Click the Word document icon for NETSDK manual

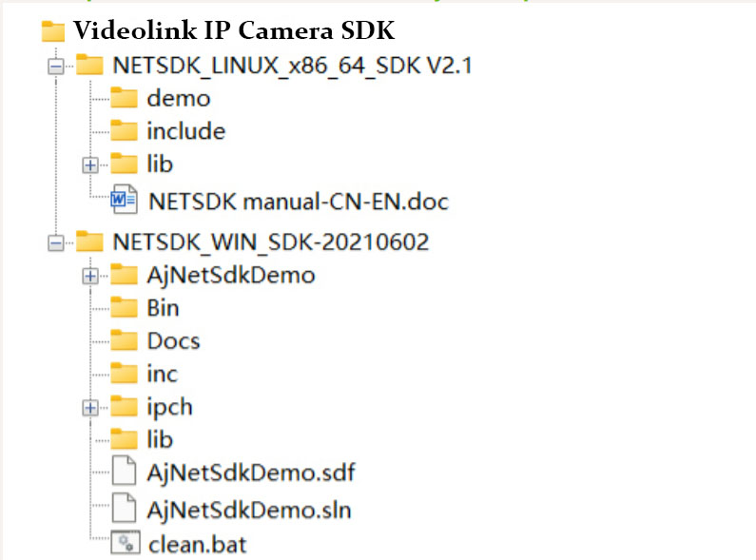[124, 201]
